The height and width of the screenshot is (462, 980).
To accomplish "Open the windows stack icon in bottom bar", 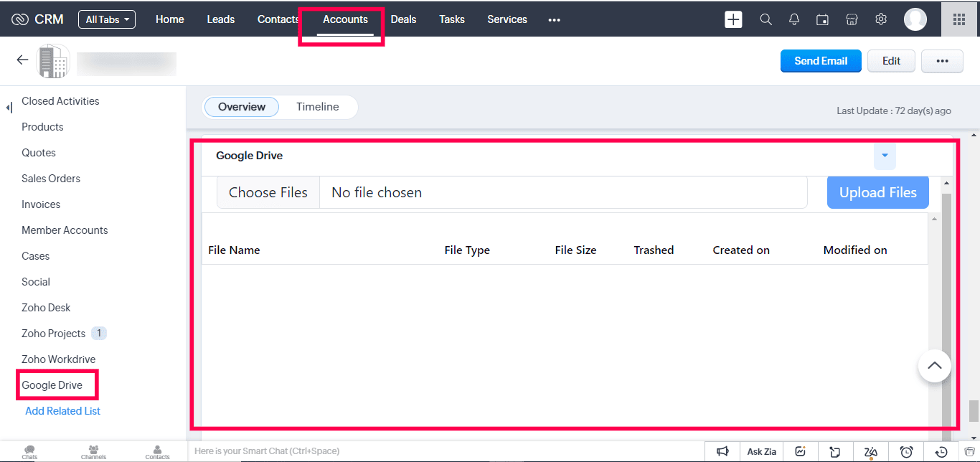I will (969, 451).
